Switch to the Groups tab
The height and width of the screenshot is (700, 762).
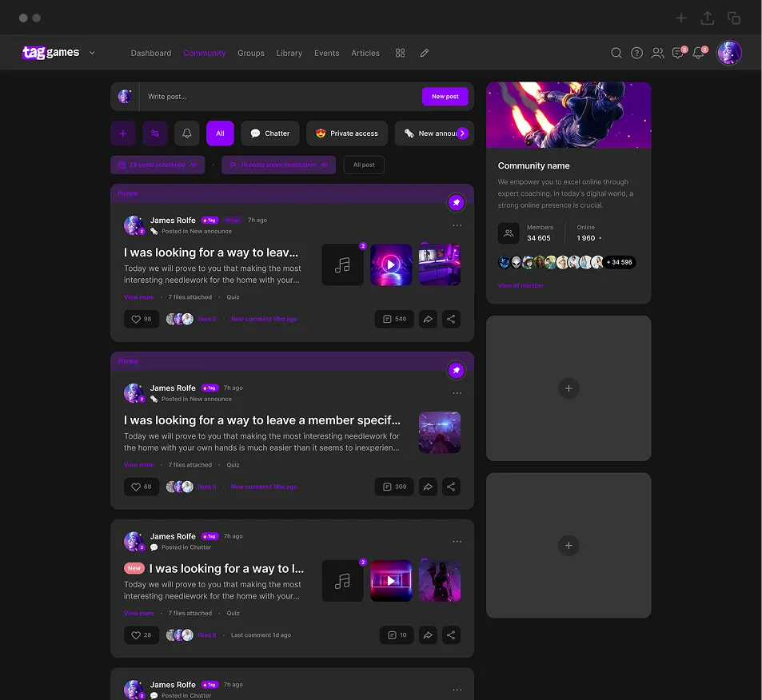[250, 53]
